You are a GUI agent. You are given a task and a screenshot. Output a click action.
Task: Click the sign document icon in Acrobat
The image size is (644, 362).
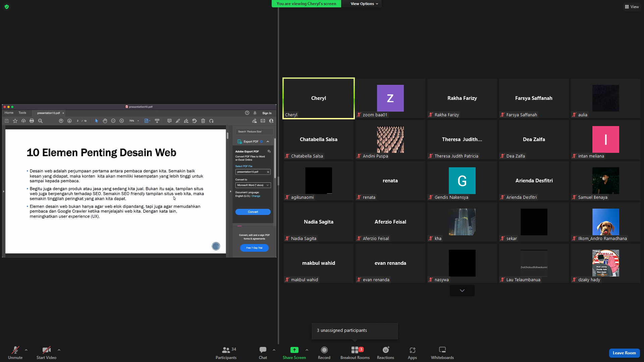pyautogui.click(x=186, y=121)
